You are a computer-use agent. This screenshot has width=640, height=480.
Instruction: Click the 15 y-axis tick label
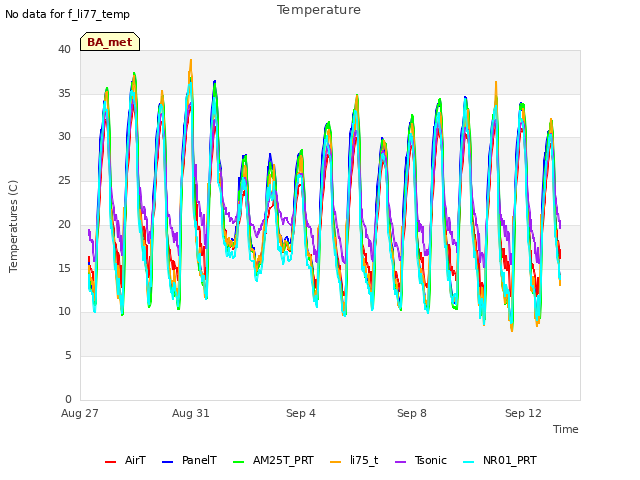tap(64, 268)
